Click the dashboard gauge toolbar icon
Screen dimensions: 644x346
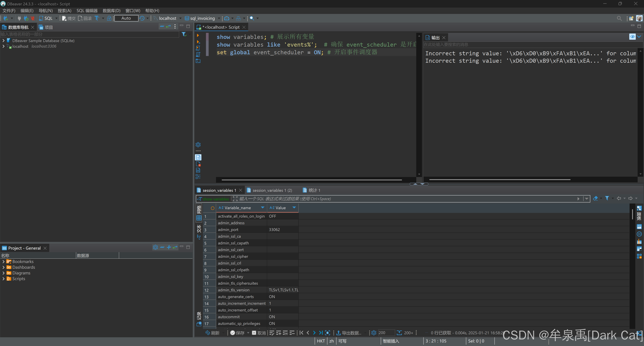click(227, 18)
